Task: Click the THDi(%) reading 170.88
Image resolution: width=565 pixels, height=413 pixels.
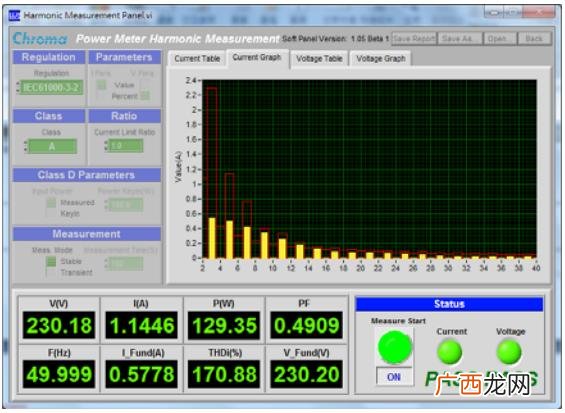Action: pos(224,374)
